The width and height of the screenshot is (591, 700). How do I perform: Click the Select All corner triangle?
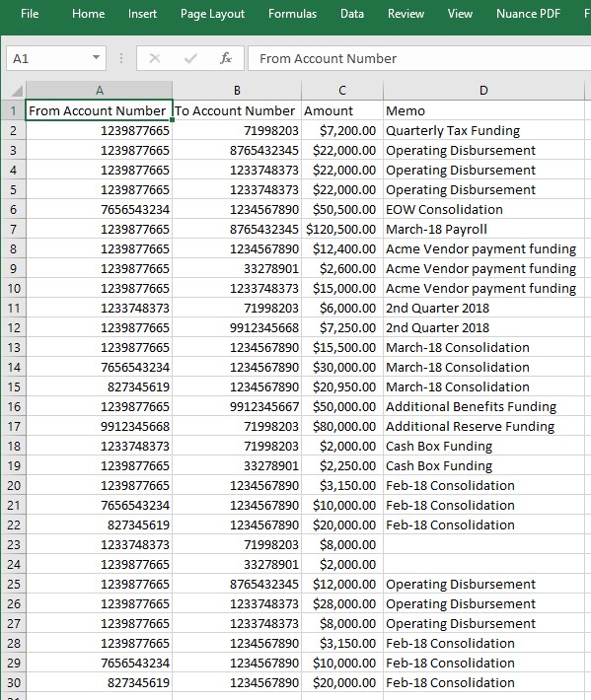click(x=16, y=91)
